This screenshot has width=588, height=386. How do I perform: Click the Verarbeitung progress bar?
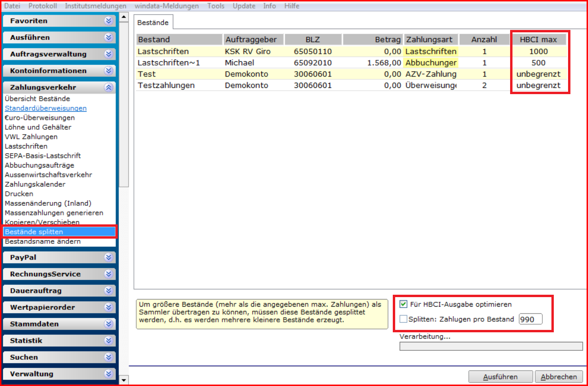click(491, 346)
